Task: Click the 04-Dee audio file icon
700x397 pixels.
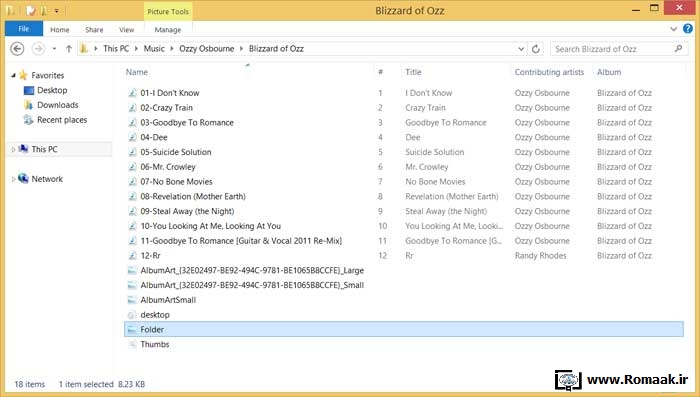Action: 132,137
